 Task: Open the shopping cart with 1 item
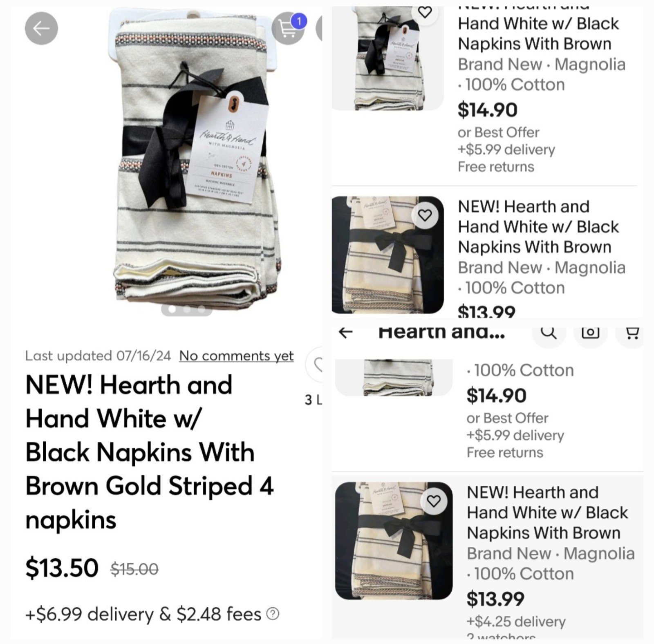tap(289, 28)
